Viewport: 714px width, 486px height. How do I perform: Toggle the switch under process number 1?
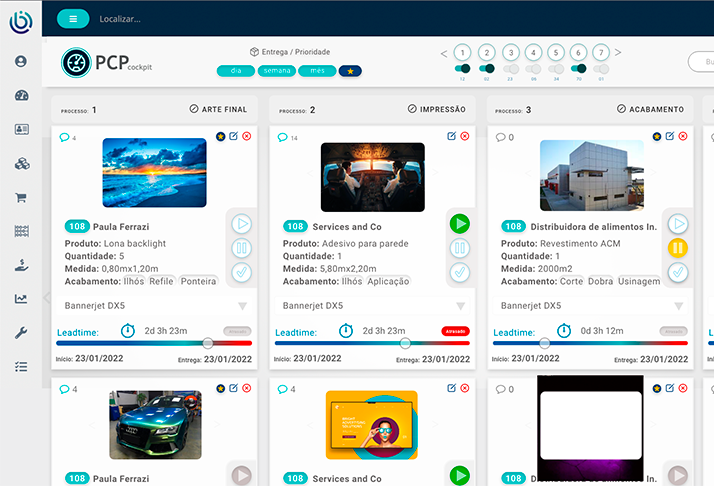click(x=462, y=68)
